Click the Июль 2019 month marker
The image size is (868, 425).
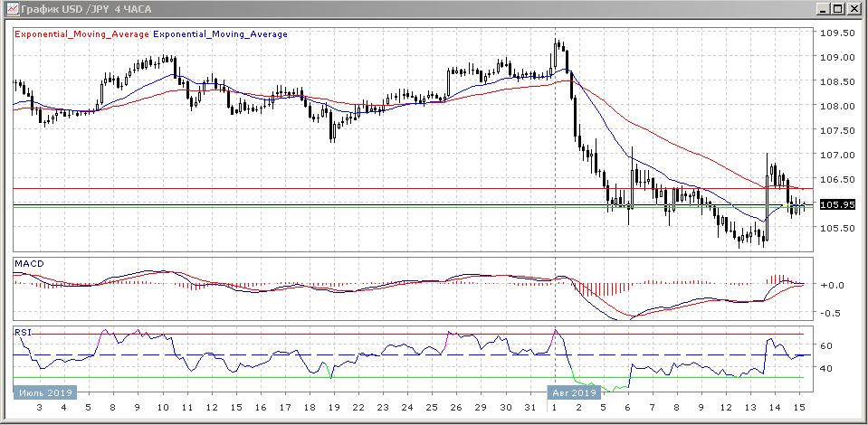(45, 392)
